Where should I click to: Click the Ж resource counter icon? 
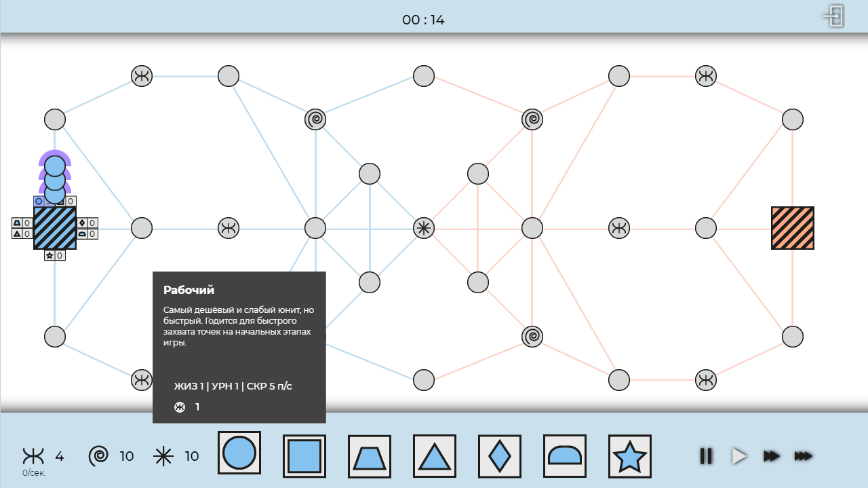click(x=33, y=456)
